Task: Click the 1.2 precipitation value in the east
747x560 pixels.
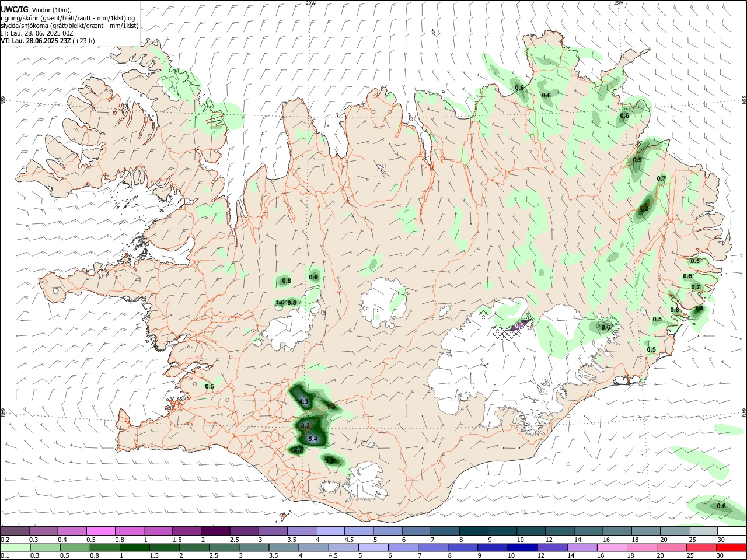Action: 644,208
